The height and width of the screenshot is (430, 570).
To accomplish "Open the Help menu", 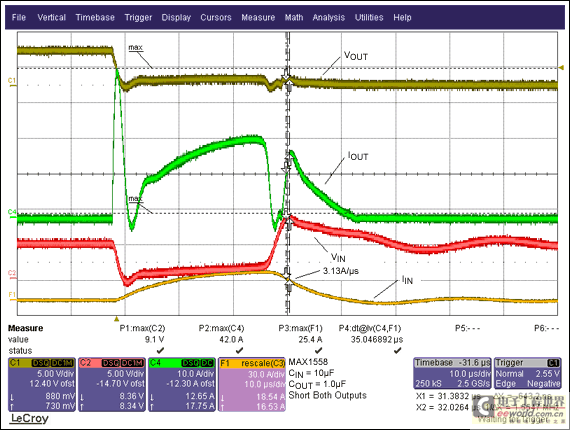I will (402, 17).
